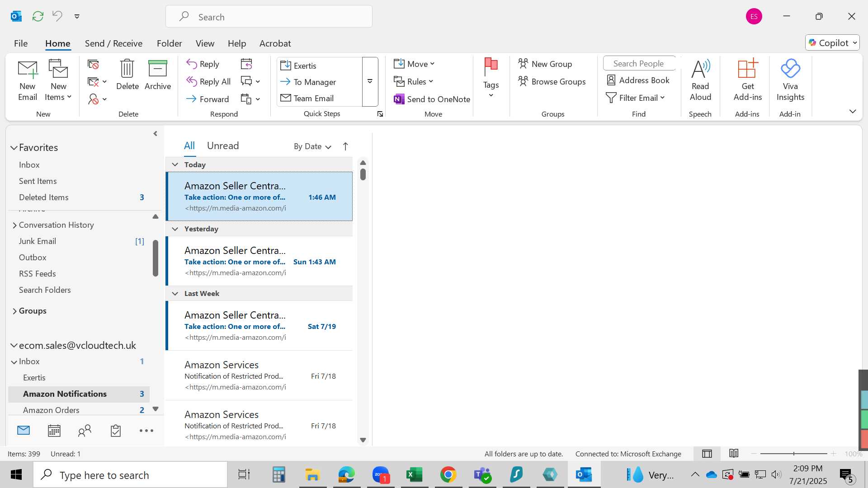Viewport: 868px width, 488px height.
Task: Switch to Normal view in status bar
Action: coord(707,454)
